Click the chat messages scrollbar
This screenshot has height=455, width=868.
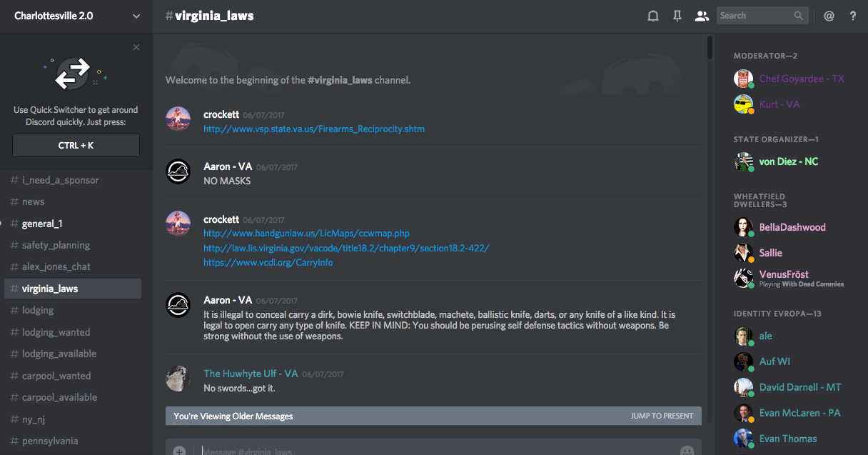(x=710, y=47)
